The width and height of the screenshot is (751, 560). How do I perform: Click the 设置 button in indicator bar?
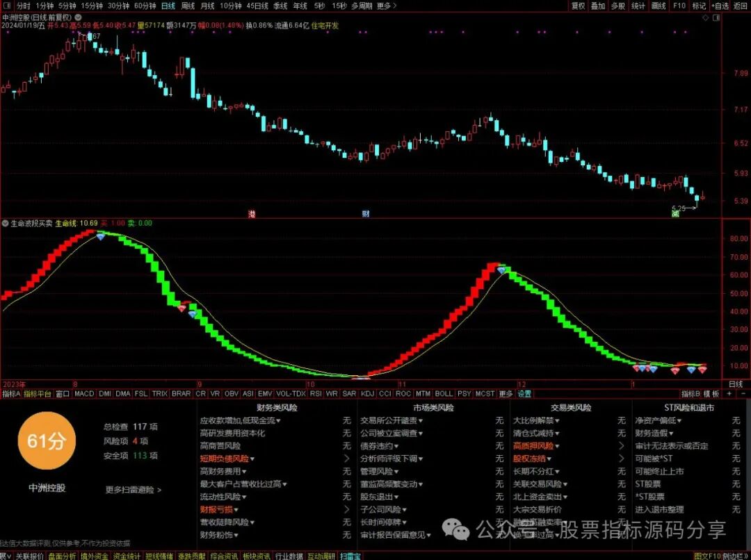pyautogui.click(x=524, y=393)
